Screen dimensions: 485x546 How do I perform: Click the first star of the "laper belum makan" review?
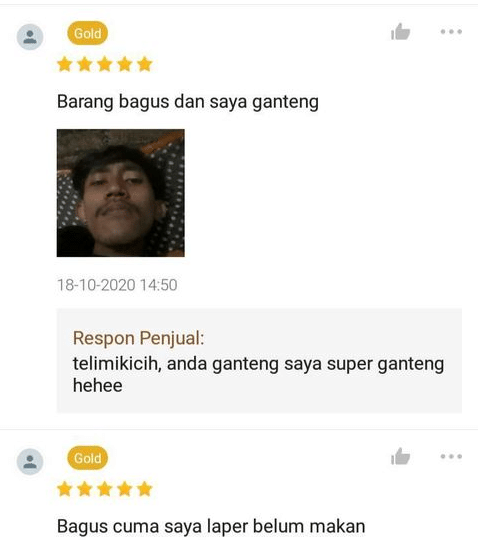click(x=65, y=489)
